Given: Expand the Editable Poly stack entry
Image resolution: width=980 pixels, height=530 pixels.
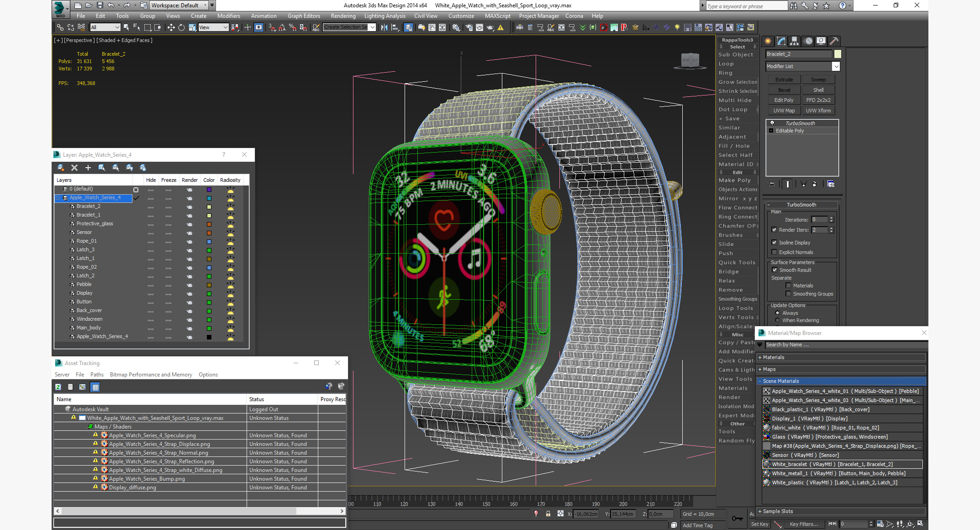Looking at the screenshot, I should (x=771, y=131).
